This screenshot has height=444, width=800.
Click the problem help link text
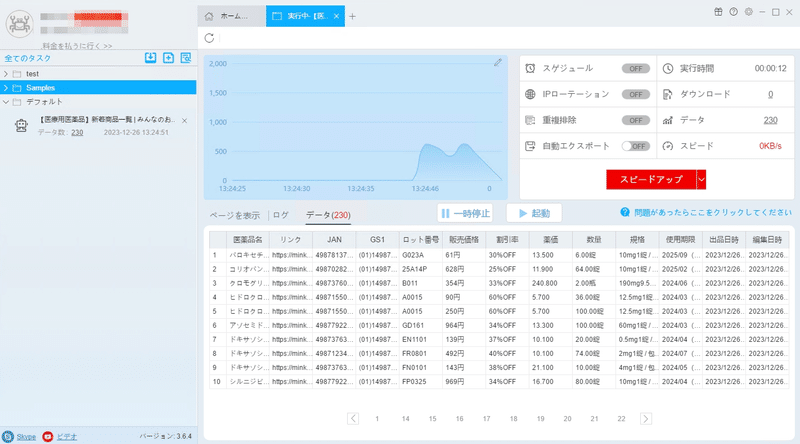pyautogui.click(x=713, y=212)
